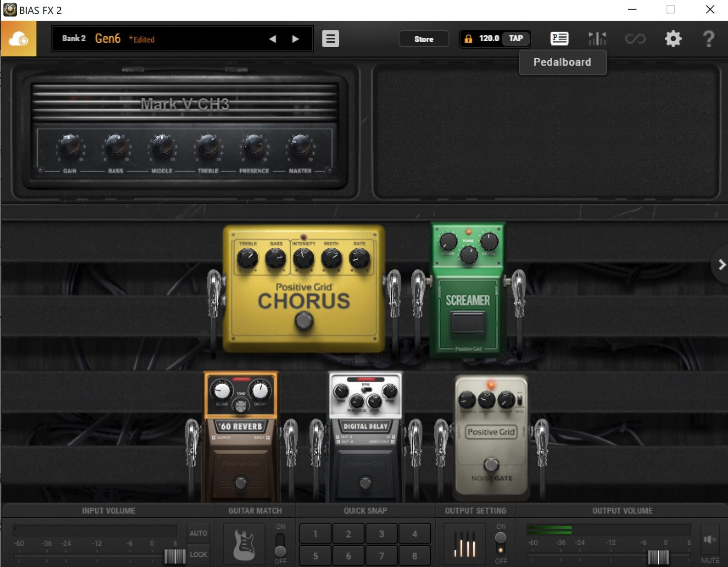Click the Chorus RATE knob
This screenshot has width=728, height=567.
point(359,259)
